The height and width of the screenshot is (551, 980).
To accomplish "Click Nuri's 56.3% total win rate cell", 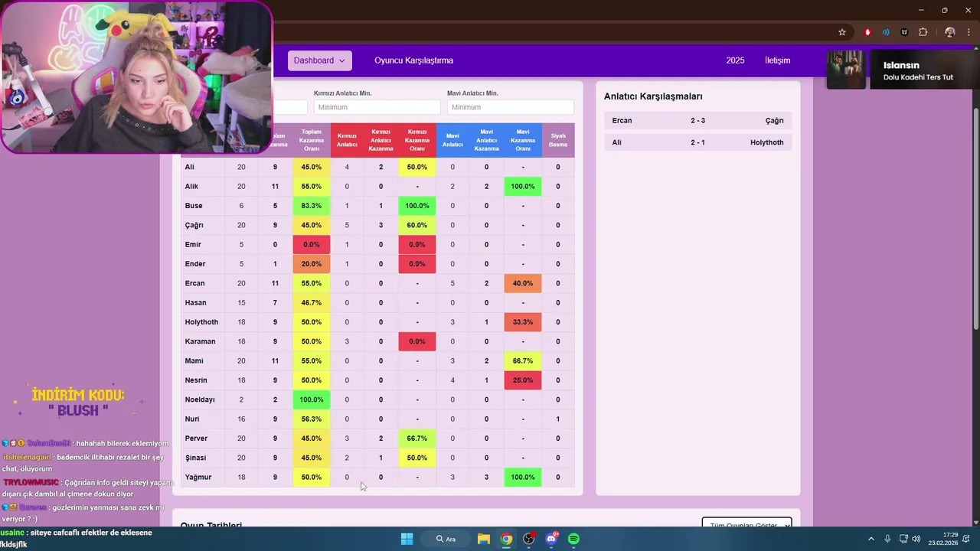I will [x=312, y=419].
